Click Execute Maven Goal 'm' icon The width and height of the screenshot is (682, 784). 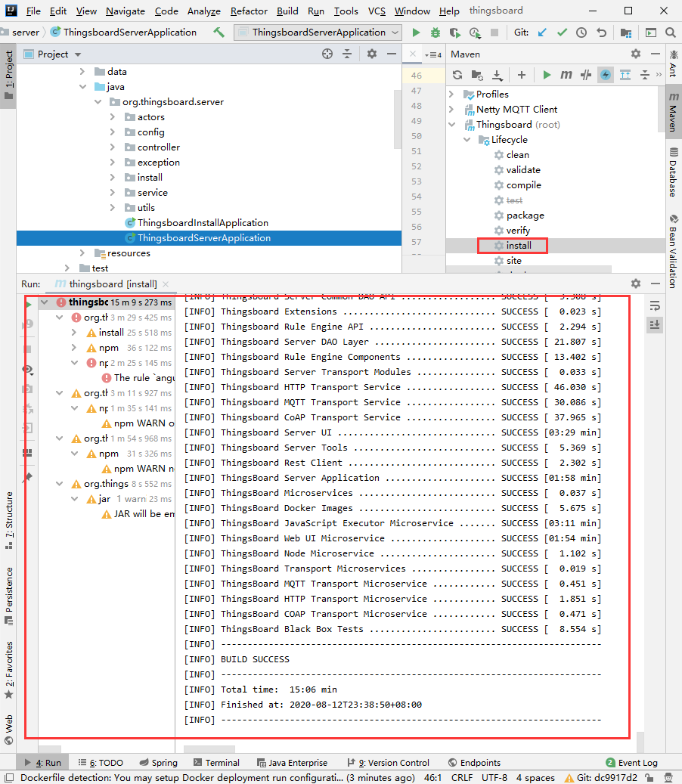[566, 75]
